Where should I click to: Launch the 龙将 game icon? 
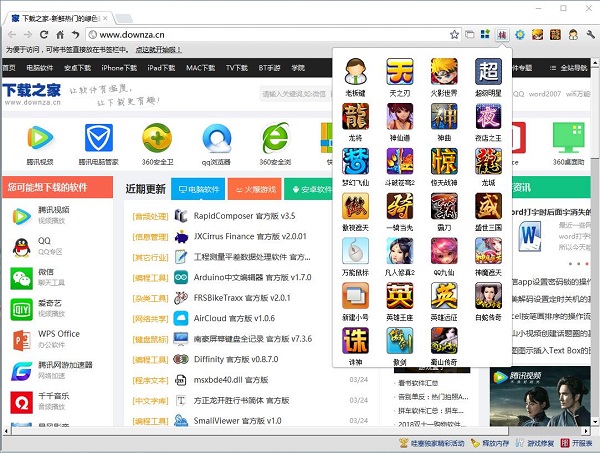(355, 116)
